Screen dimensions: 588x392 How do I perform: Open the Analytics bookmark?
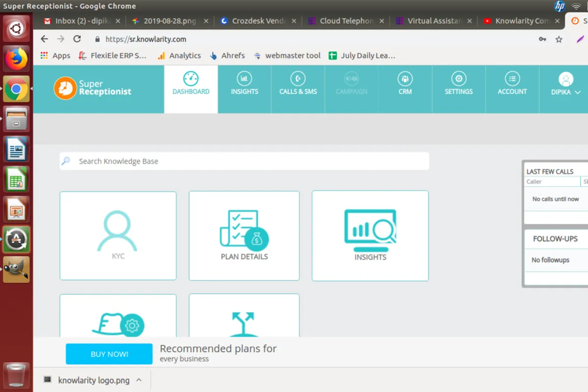(x=179, y=55)
